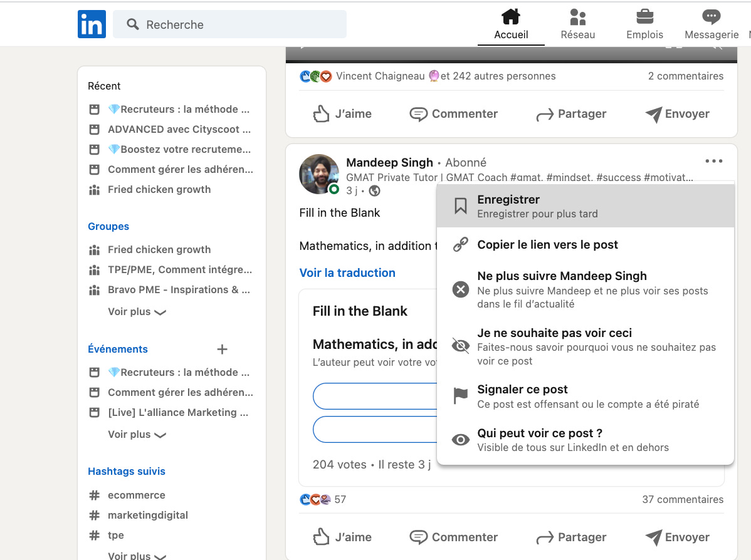The height and width of the screenshot is (560, 751).
Task: Open the Réseau tab
Action: (577, 24)
